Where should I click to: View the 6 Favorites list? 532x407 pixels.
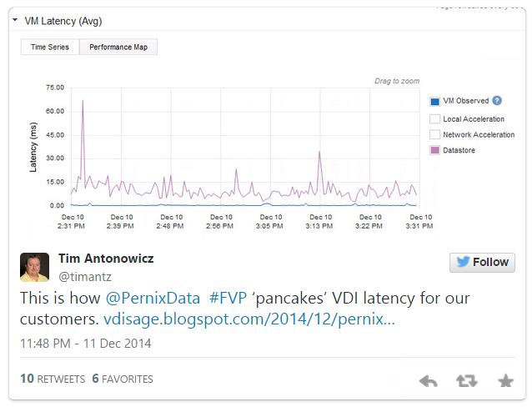click(x=123, y=379)
